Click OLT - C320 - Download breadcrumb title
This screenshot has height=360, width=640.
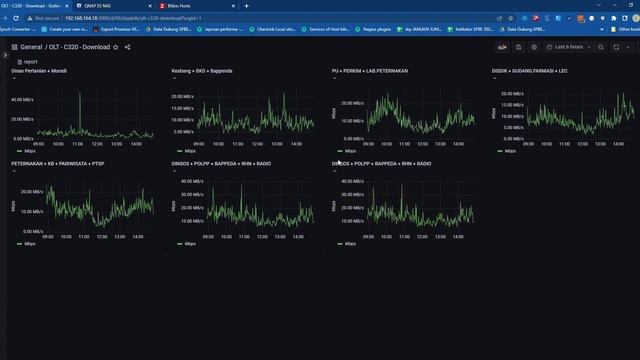tap(79, 47)
